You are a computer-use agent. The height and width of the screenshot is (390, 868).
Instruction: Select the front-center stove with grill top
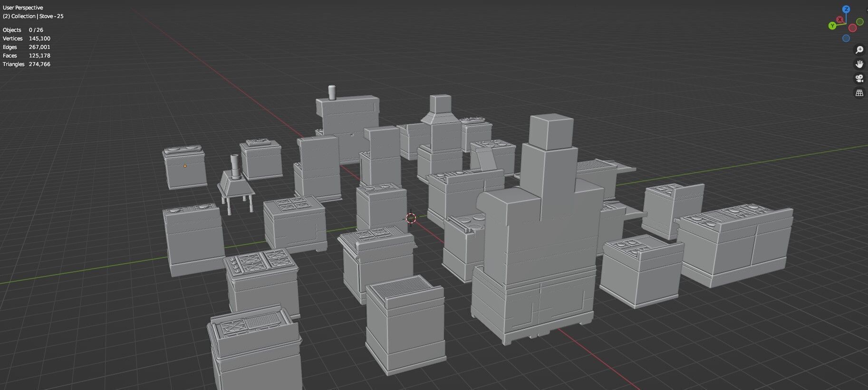(x=405, y=325)
